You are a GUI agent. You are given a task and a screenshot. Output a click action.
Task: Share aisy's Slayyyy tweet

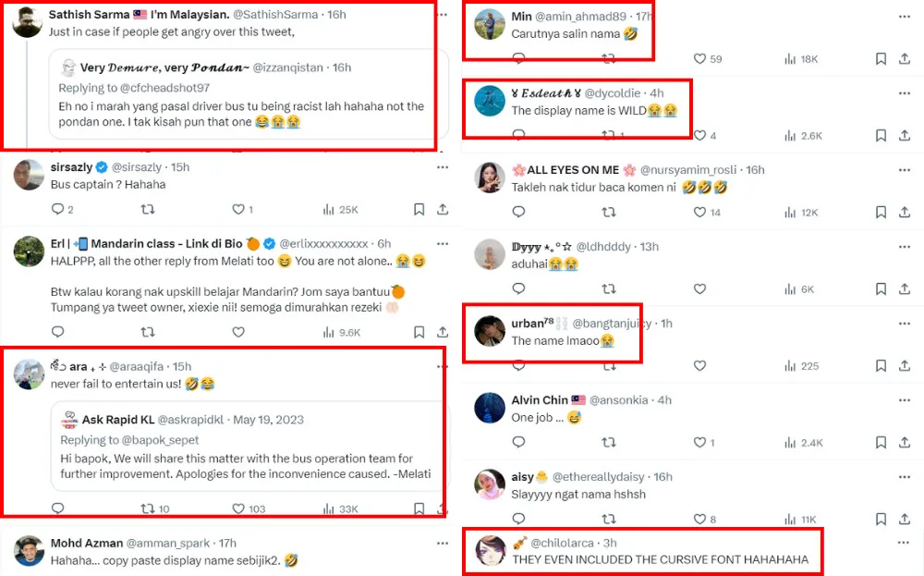[905, 520]
